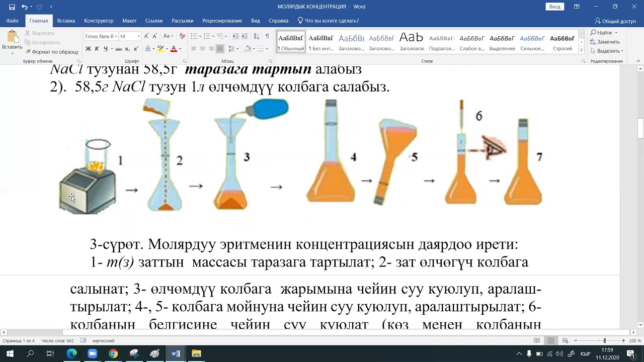Click the numbered list icon
This screenshot has width=644, height=362.
(207, 36)
